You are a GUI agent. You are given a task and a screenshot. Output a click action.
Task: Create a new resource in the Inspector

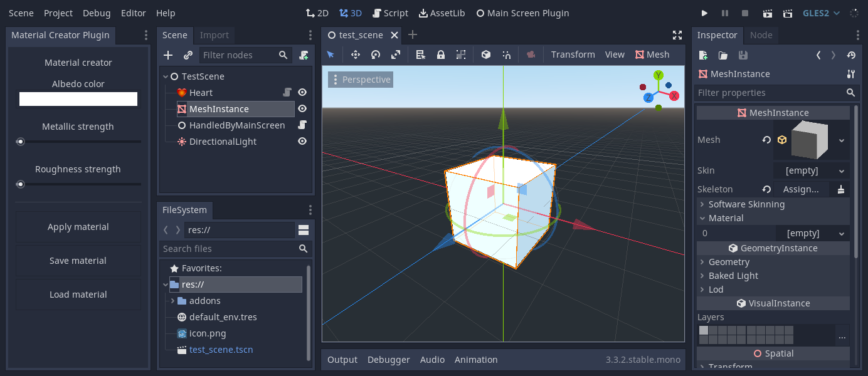[702, 55]
